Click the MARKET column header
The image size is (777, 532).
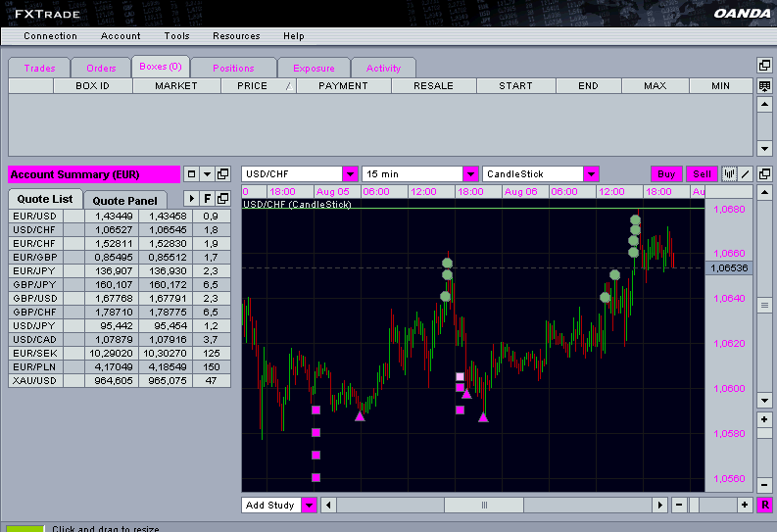176,86
